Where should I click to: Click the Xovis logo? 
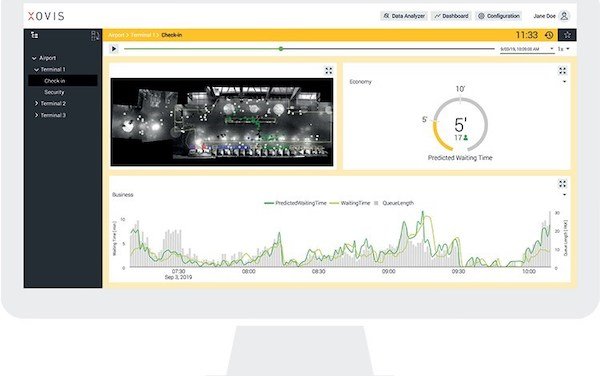(x=46, y=16)
